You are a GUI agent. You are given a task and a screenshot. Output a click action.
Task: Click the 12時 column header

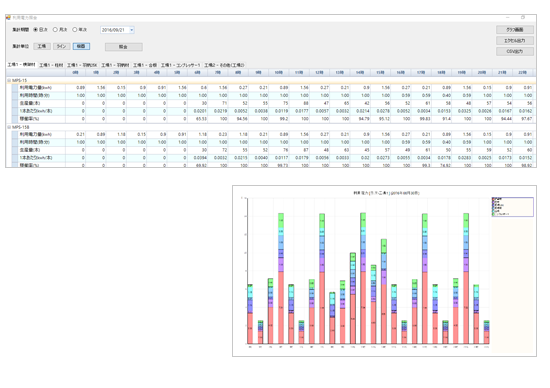point(320,73)
